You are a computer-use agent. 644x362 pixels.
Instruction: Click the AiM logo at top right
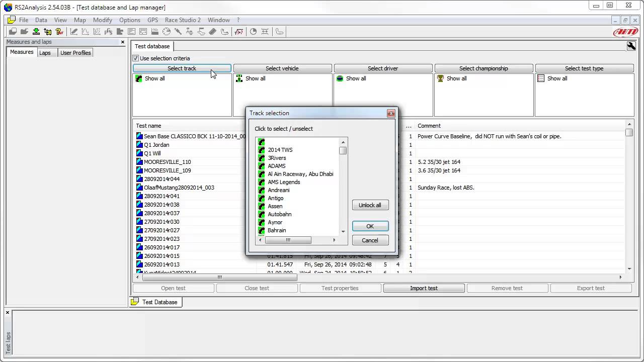coord(625,32)
